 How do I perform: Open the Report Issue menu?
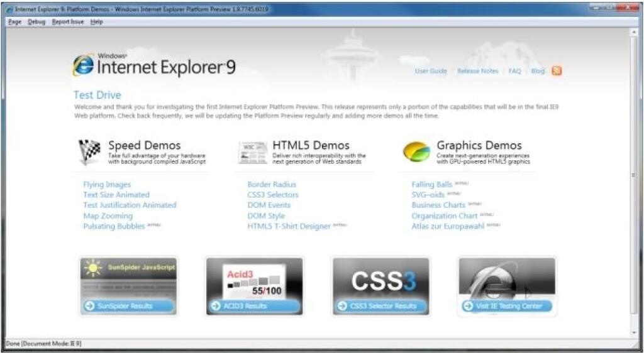tap(68, 22)
